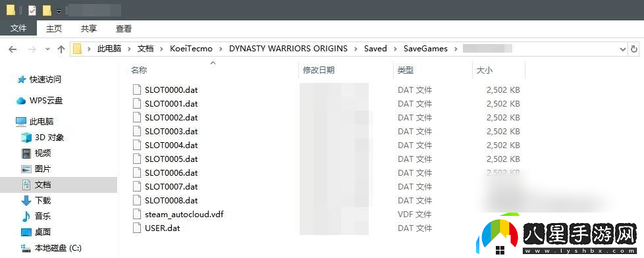Image resolution: width=644 pixels, height=258 pixels.
Task: Select the SLOT0003.dat file
Action: 171,132
